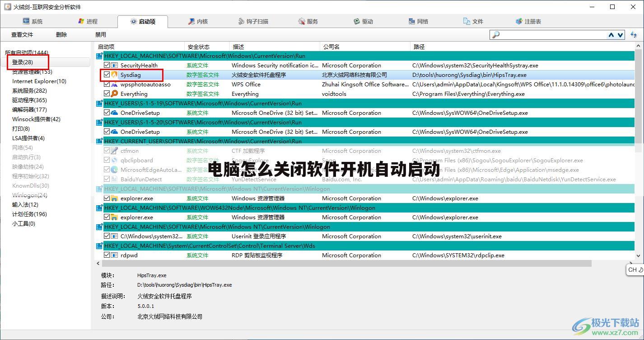Sort by the 安全状态 column header
Image resolution: width=644 pixels, height=340 pixels.
(x=207, y=47)
